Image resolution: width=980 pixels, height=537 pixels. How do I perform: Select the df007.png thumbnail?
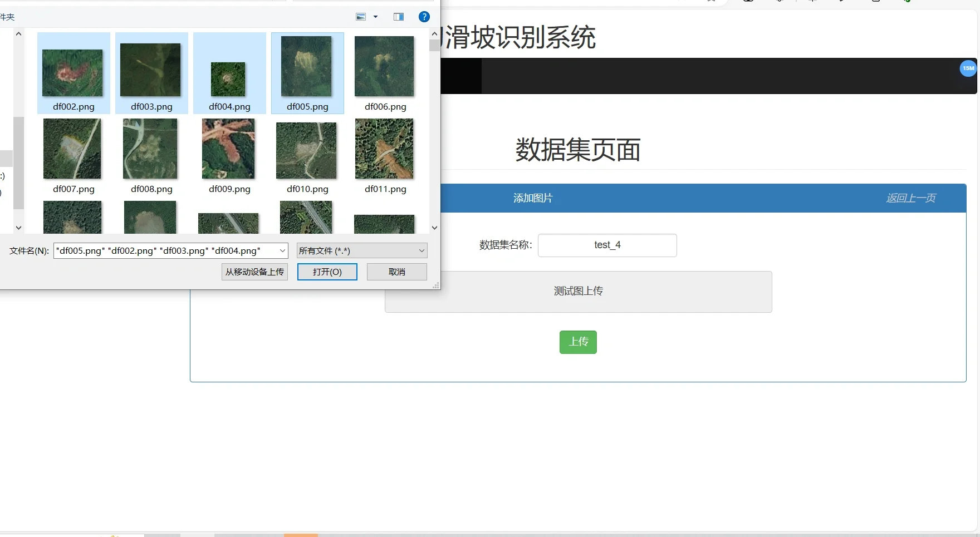click(x=72, y=149)
